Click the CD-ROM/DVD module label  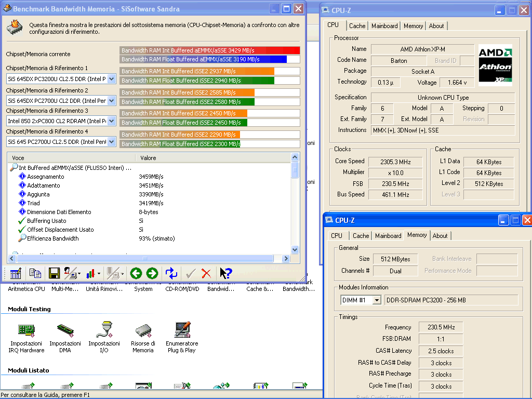pyautogui.click(x=182, y=289)
